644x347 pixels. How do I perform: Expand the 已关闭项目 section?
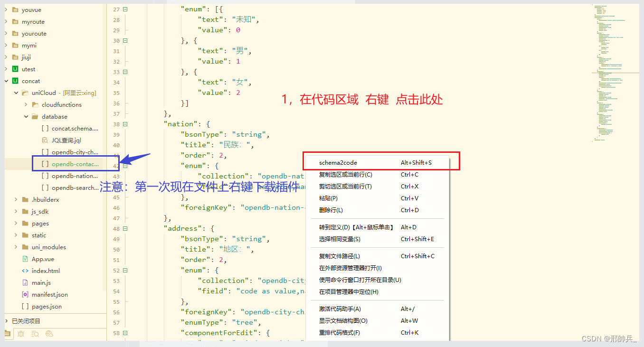[x=6, y=321]
